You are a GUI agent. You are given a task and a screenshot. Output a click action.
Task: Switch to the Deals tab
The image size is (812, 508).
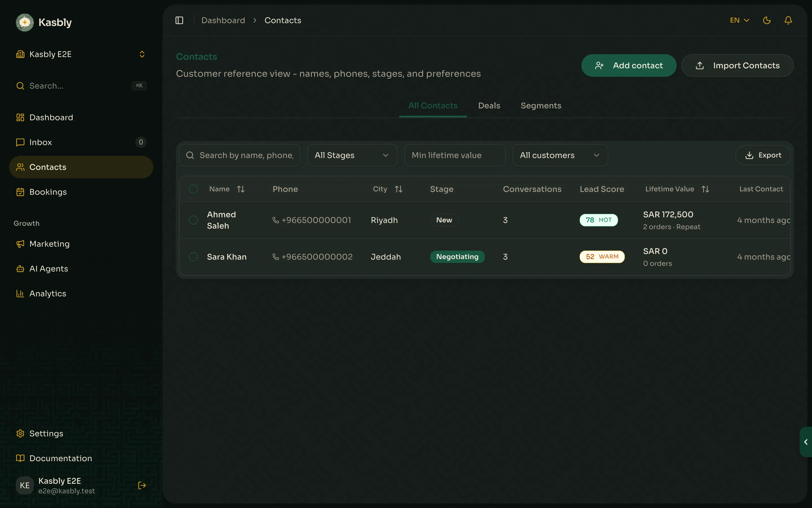click(489, 106)
